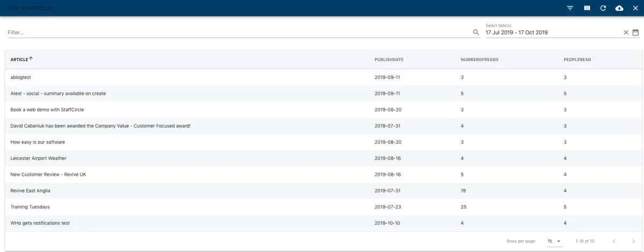Click the search magnifier icon
The width and height of the screenshot is (644, 252).
476,32
